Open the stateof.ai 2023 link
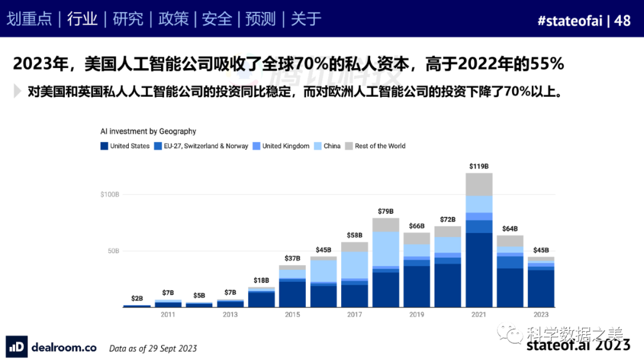This screenshot has height=363, width=644. click(x=578, y=346)
